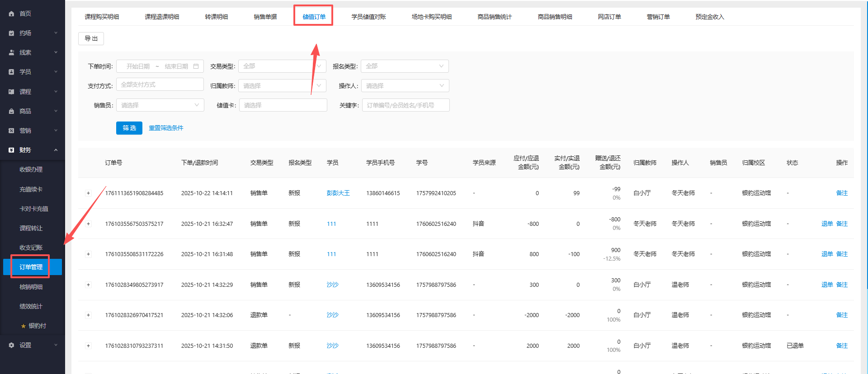Click 退单 for order 1761035567503575217
Screen dimensions: 868x374
[x=827, y=224]
